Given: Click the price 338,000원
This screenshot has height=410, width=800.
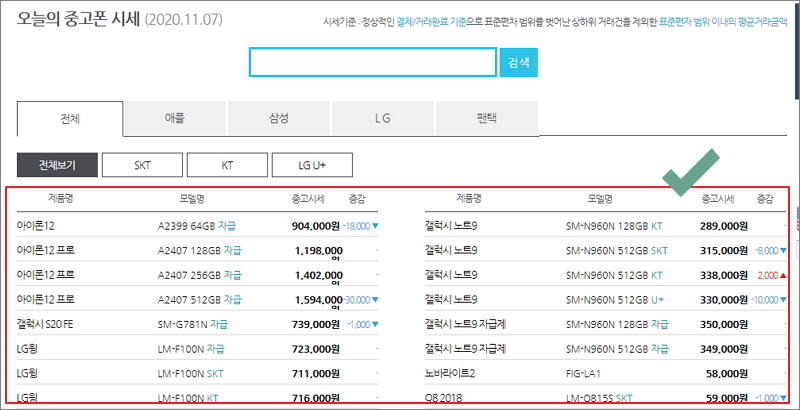Looking at the screenshot, I should [x=723, y=275].
